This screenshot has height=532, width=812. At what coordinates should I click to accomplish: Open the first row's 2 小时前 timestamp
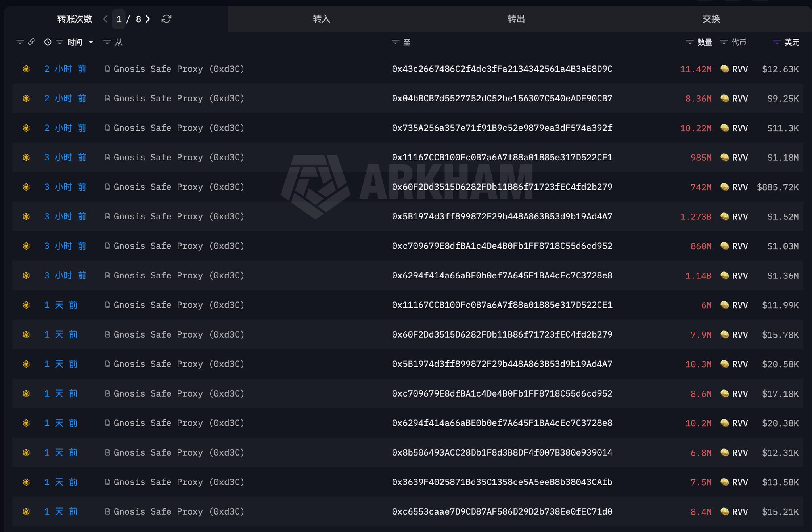[x=65, y=69]
